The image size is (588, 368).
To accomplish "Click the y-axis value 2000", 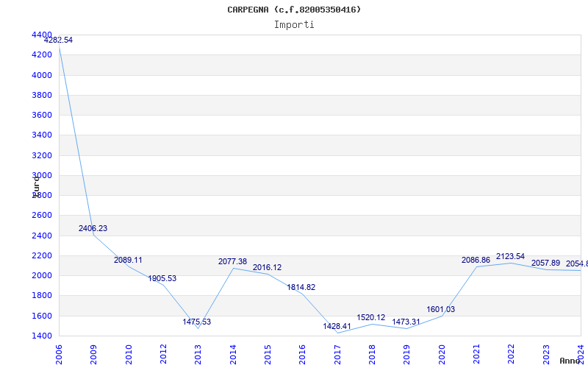I will pos(42,275).
